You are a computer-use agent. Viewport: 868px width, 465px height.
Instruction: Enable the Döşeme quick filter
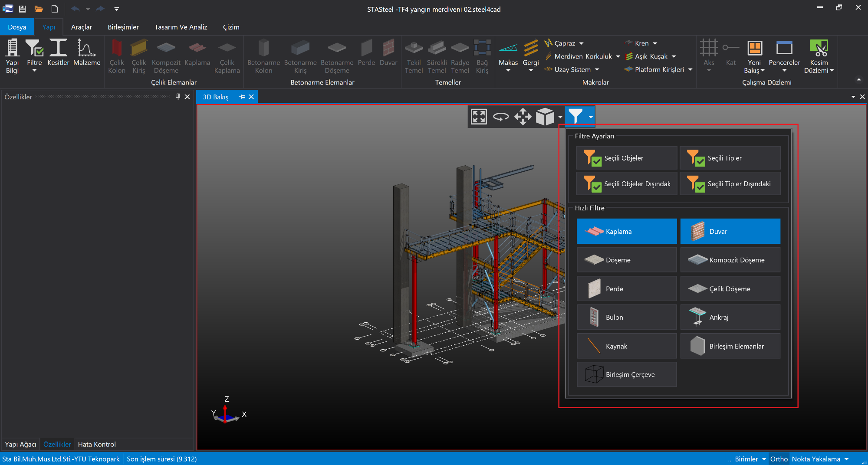(626, 260)
